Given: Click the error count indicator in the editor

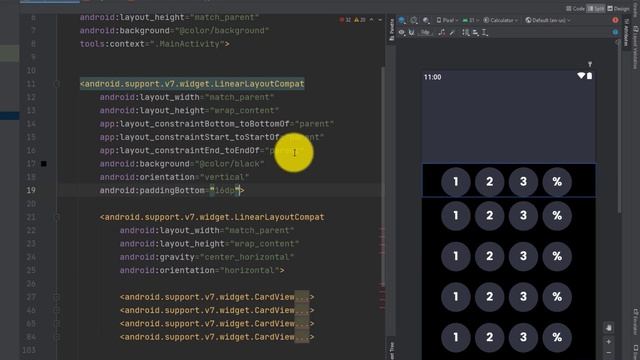Looking at the screenshot, I should pyautogui.click(x=345, y=20).
